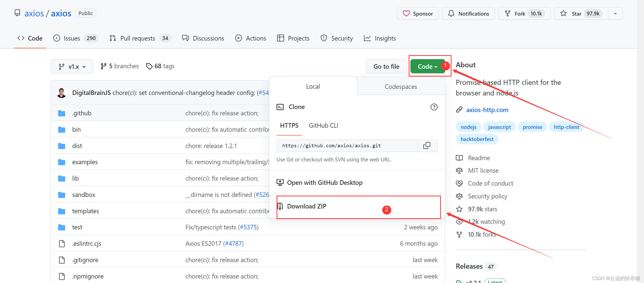Open the .github folder
The width and height of the screenshot is (644, 283).
pos(82,113)
